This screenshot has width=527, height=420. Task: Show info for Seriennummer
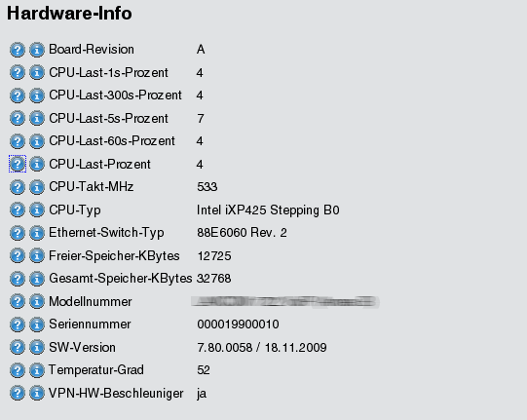tap(37, 325)
